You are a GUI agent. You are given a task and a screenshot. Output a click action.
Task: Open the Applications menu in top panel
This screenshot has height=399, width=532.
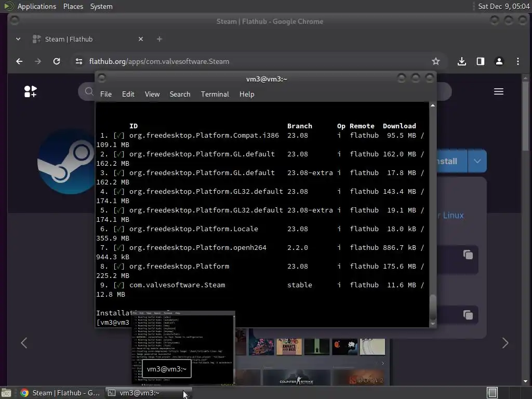37,6
